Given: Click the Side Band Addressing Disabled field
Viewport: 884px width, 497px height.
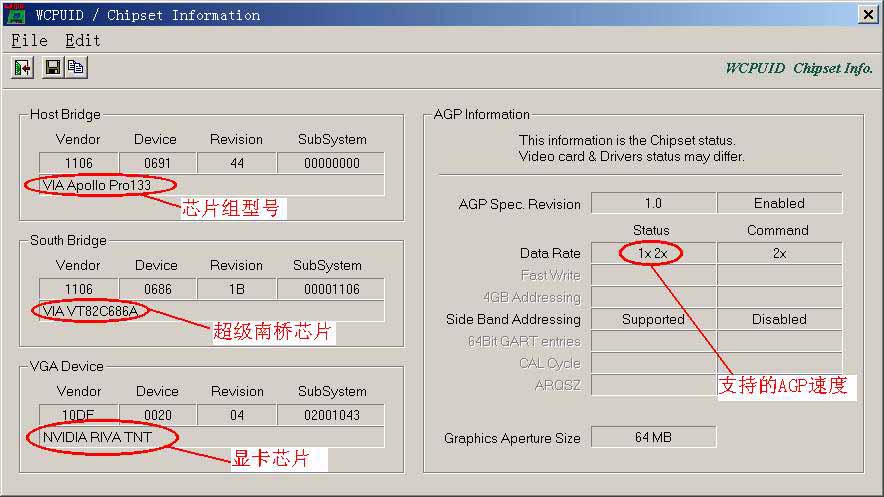Looking at the screenshot, I should coord(779,319).
